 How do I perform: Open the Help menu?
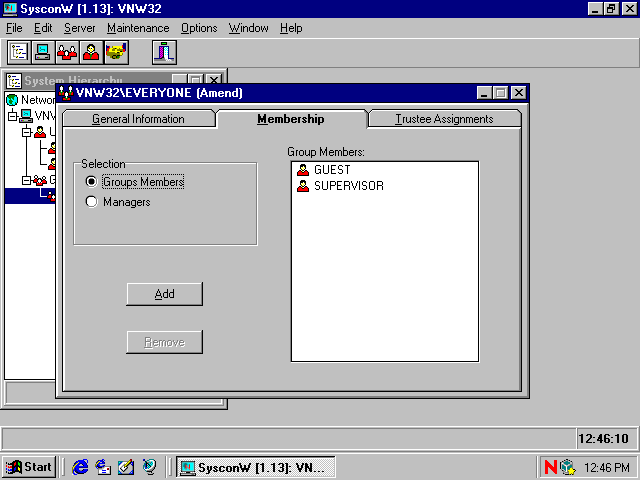pyautogui.click(x=291, y=28)
